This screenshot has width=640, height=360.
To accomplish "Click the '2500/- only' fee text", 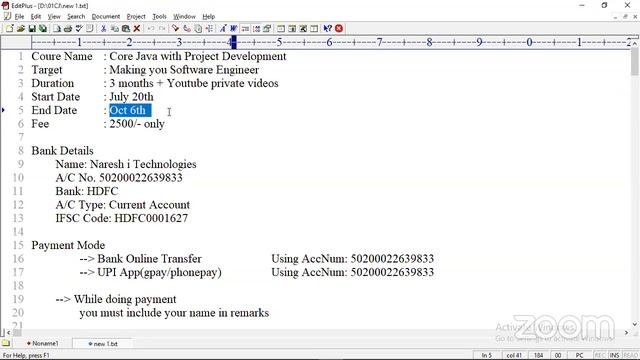I will [x=137, y=124].
